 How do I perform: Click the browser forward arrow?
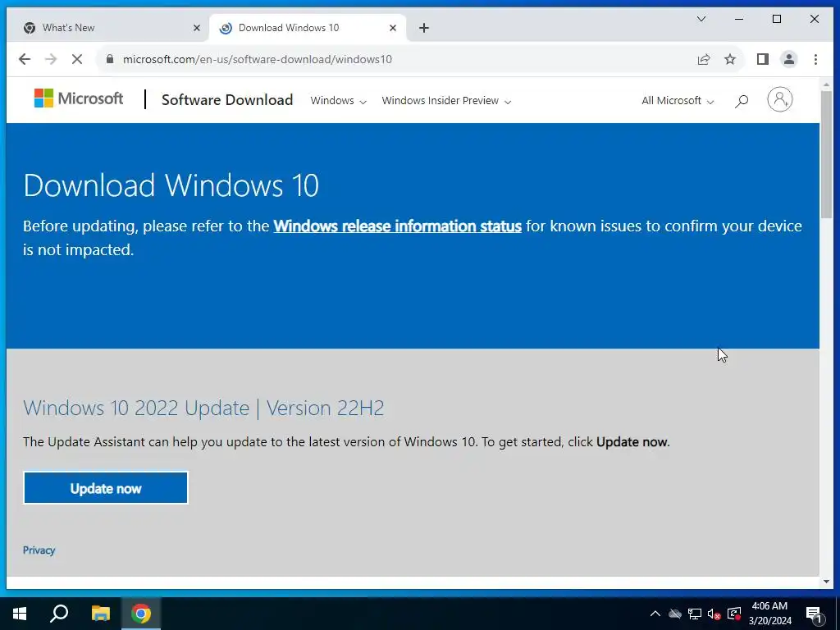click(x=51, y=59)
